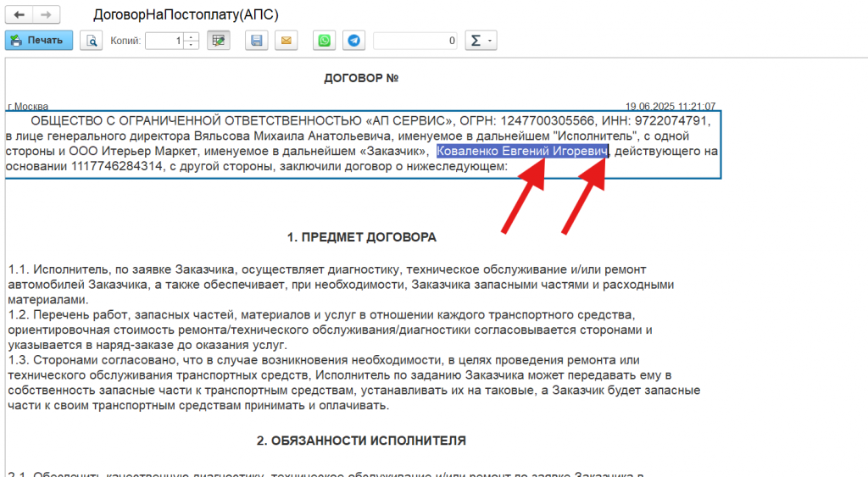Image resolution: width=868 pixels, height=477 pixels.
Task: Open print preview with the magnifier icon
Action: pyautogui.click(x=91, y=40)
